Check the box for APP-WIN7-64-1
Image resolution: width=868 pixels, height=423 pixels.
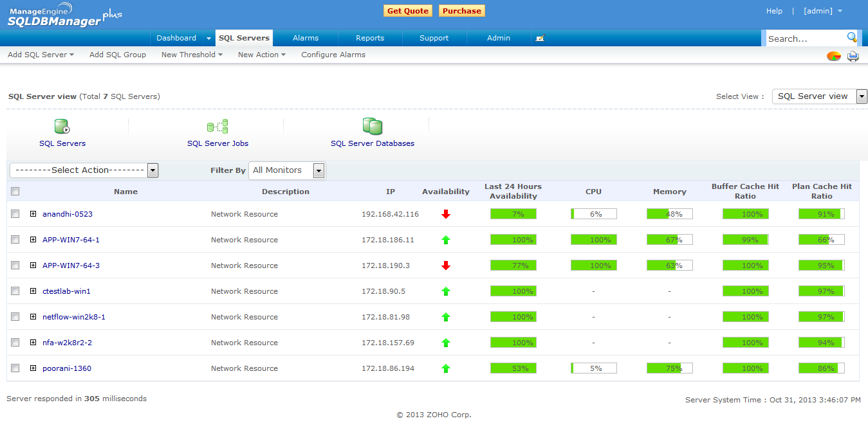15,240
